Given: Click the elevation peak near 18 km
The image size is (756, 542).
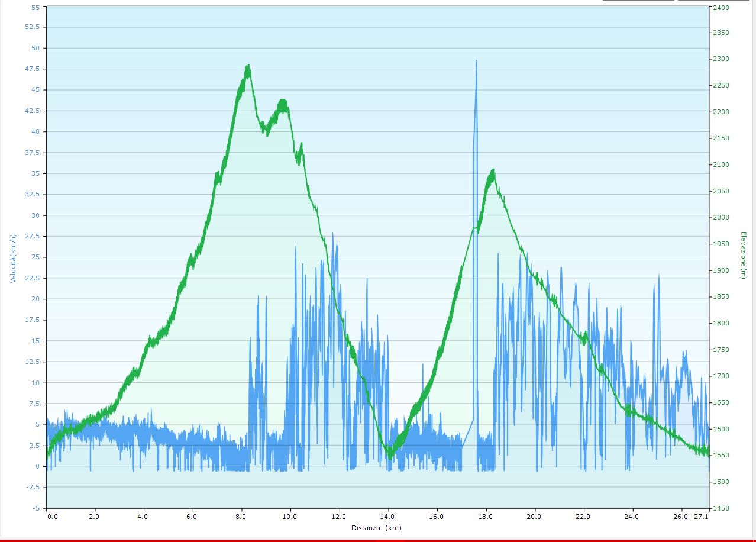Looking at the screenshot, I should [x=493, y=171].
